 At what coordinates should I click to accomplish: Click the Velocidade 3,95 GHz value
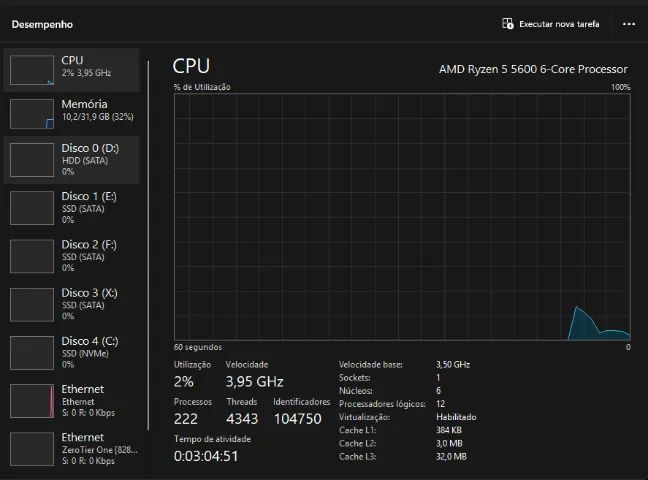(255, 382)
